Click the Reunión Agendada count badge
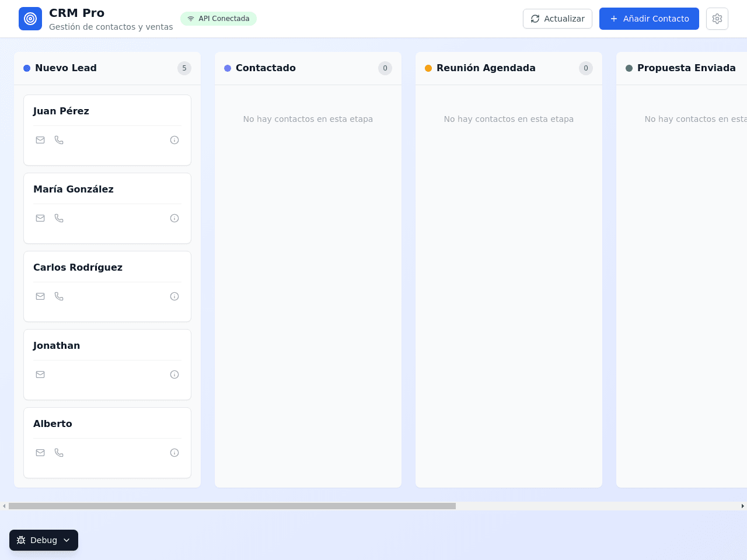This screenshot has width=747, height=560. pos(586,68)
